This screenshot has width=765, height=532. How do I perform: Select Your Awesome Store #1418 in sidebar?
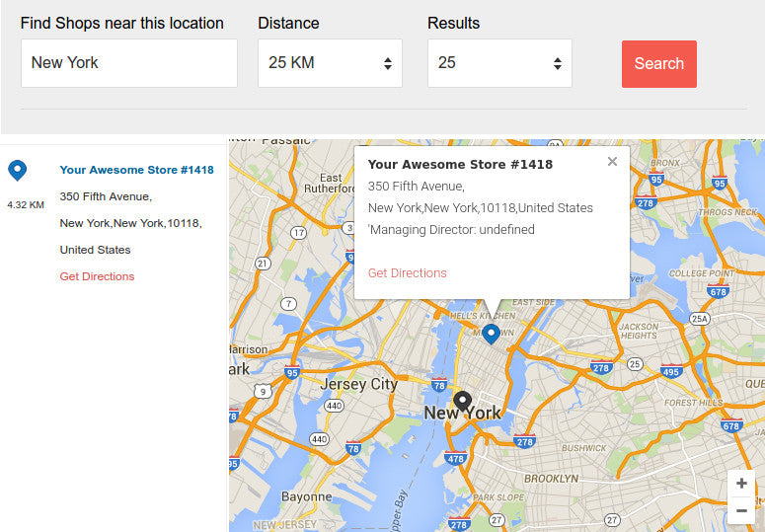click(x=136, y=170)
